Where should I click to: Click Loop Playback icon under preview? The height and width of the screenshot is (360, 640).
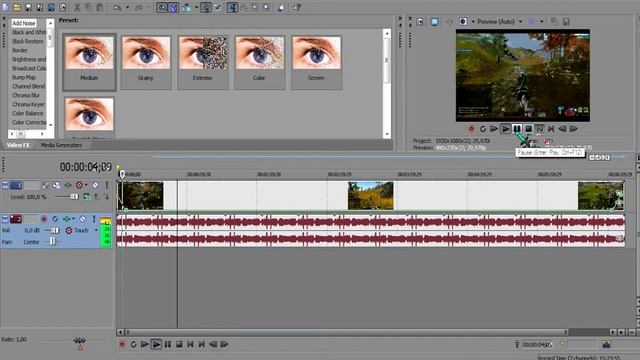pos(483,129)
